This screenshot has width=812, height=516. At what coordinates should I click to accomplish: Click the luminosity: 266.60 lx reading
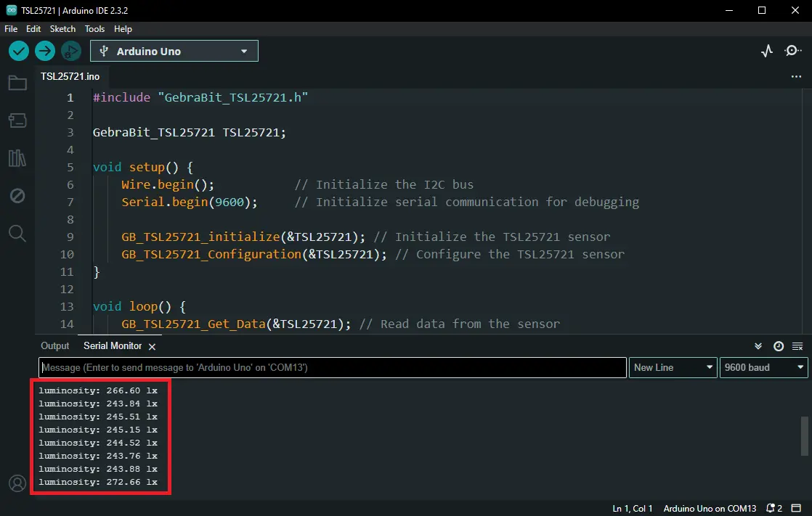[98, 390]
